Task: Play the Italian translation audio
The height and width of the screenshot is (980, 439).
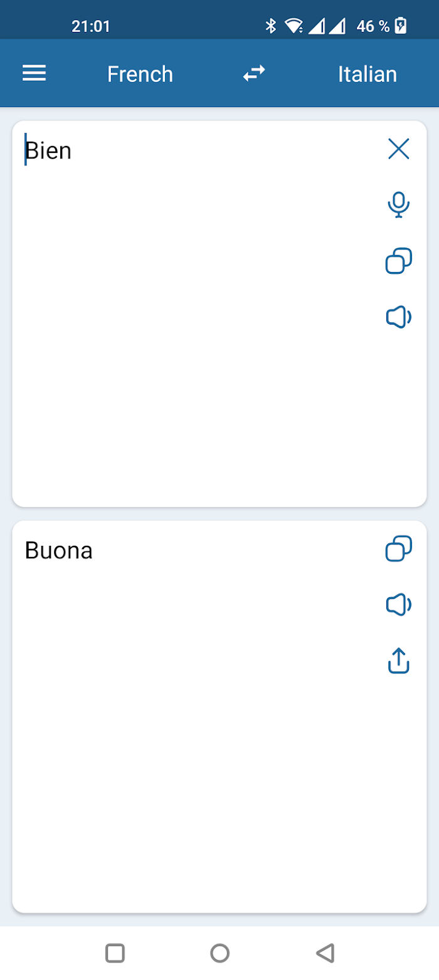Action: pos(398,605)
